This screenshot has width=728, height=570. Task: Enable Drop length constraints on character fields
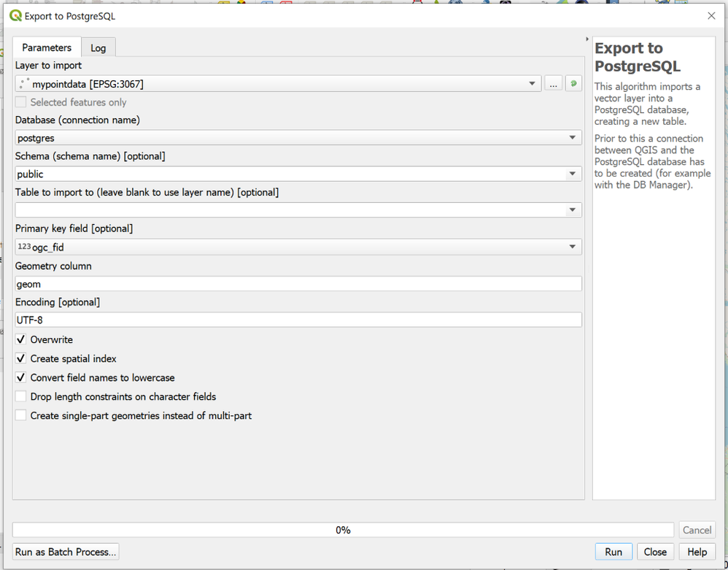click(21, 397)
